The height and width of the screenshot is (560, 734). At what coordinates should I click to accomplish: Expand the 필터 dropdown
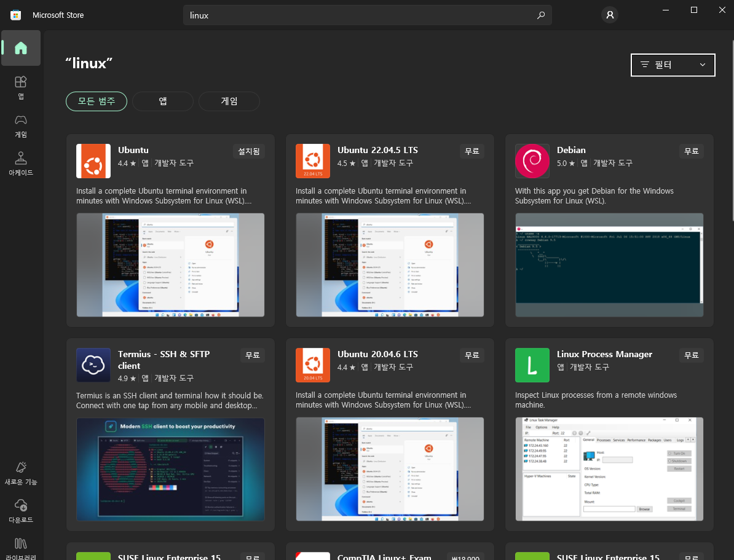click(673, 65)
